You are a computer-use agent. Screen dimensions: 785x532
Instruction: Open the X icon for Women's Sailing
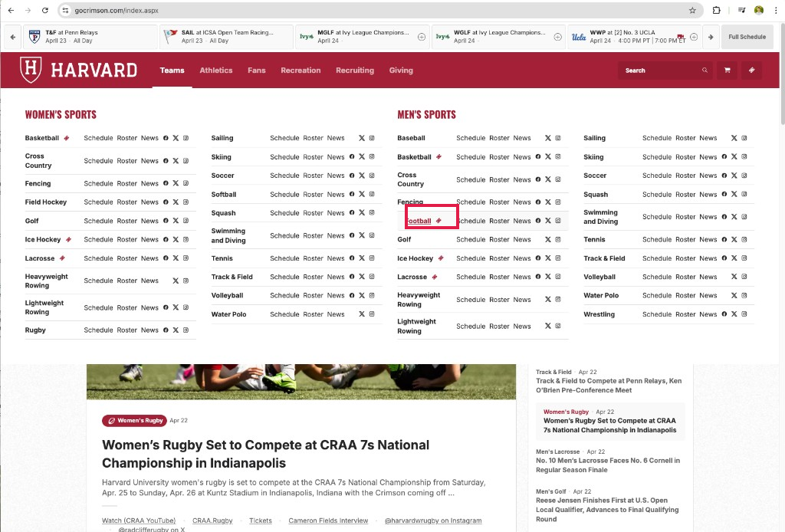pos(362,138)
